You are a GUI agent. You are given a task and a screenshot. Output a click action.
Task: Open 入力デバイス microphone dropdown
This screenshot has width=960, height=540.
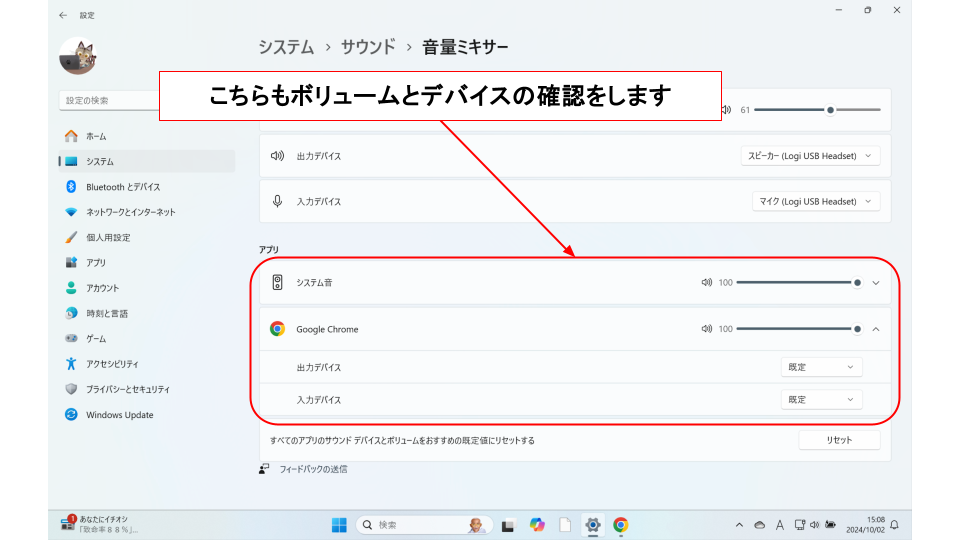click(x=816, y=202)
